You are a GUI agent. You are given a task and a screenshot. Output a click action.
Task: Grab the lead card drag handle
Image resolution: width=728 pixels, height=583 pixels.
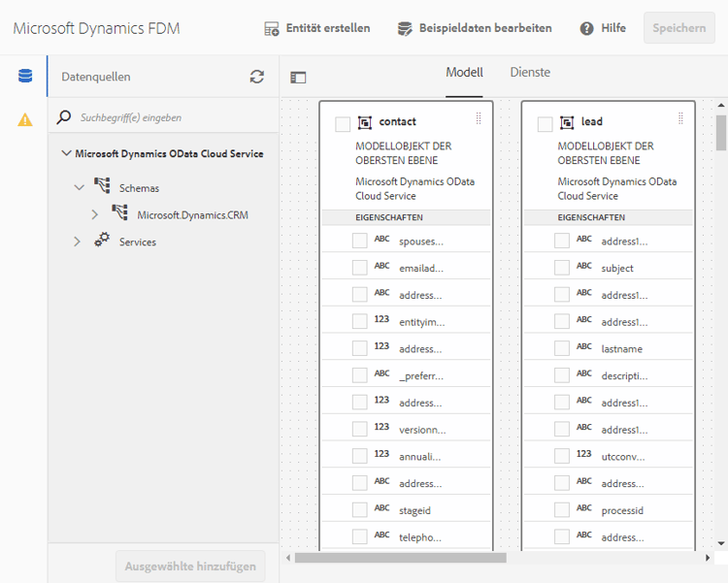(680, 118)
